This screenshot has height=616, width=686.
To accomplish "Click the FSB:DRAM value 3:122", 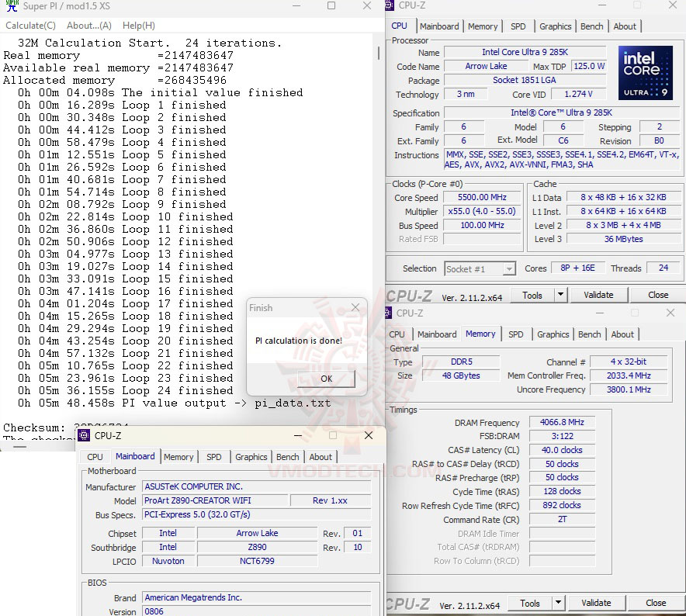I will tap(562, 436).
